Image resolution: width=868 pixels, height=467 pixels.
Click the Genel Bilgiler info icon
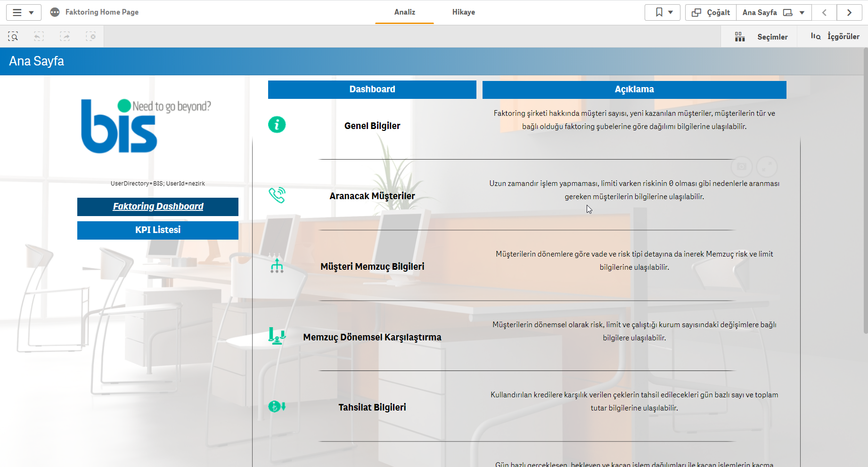tap(277, 125)
